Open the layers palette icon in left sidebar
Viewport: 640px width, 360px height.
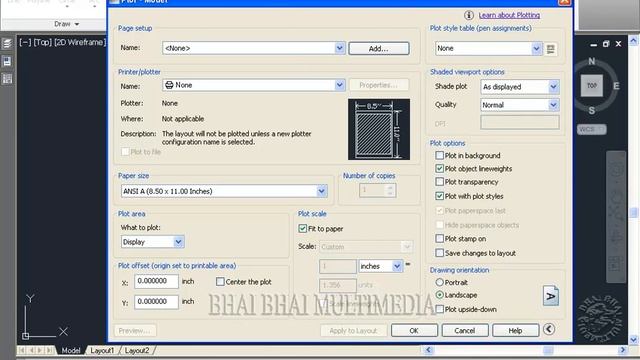point(7,43)
